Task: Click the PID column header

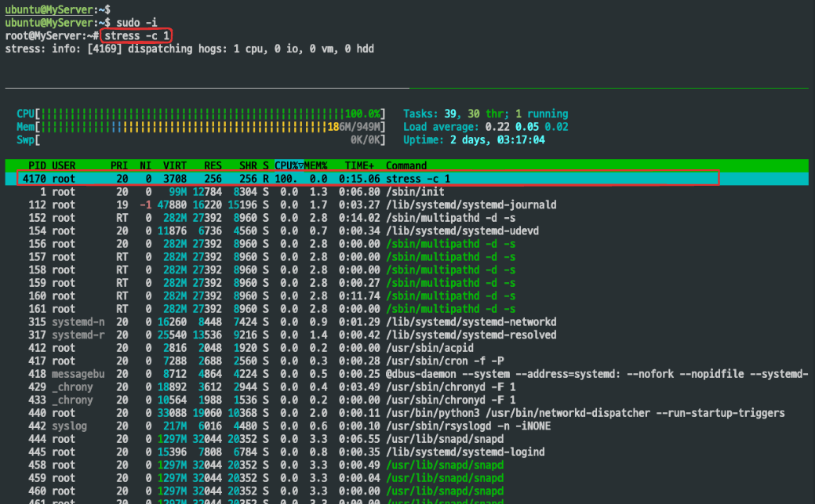Action: click(x=37, y=165)
